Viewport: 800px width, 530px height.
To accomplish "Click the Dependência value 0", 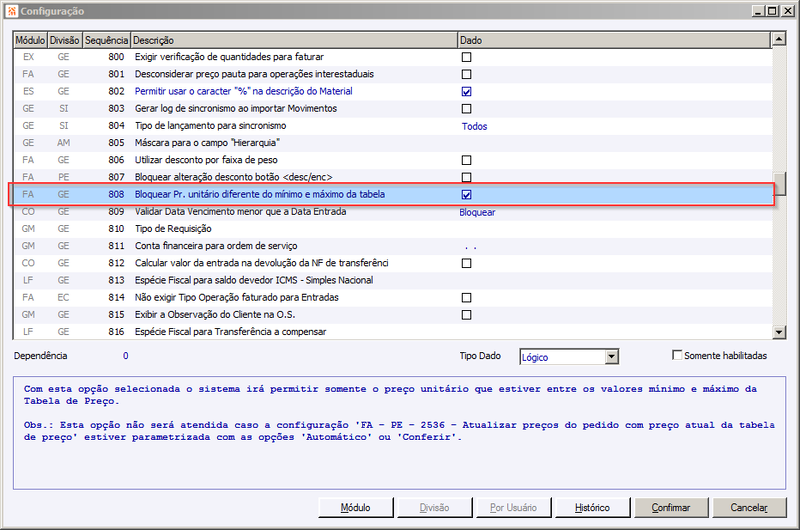I will click(126, 356).
